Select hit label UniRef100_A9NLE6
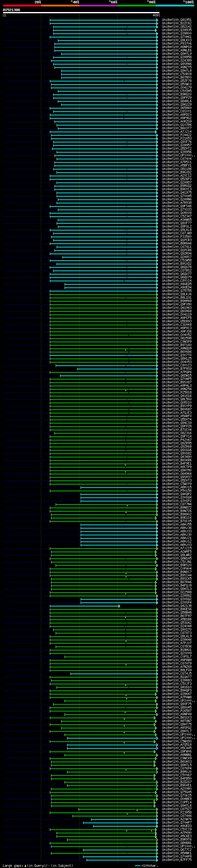 (x=176, y=50)
